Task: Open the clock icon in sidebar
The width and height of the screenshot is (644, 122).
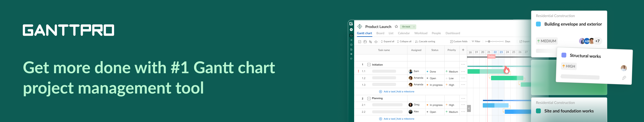Action: click(351, 45)
